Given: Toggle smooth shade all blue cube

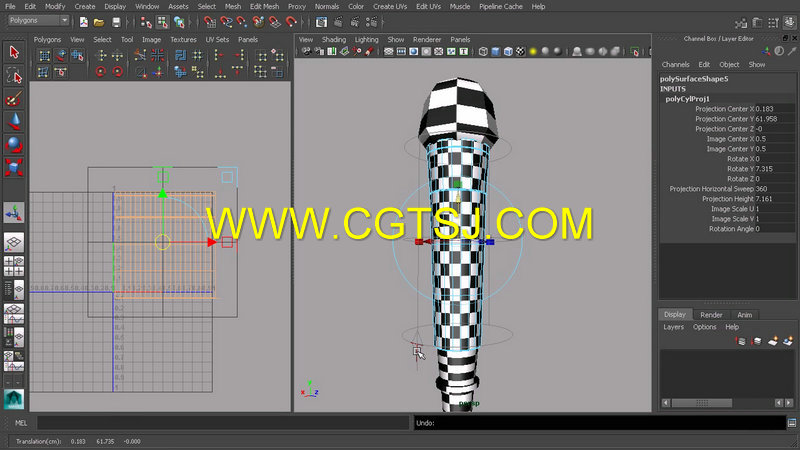Looking at the screenshot, I should (495, 52).
